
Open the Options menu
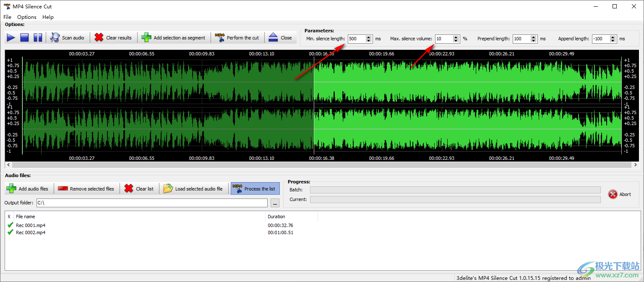27,17
